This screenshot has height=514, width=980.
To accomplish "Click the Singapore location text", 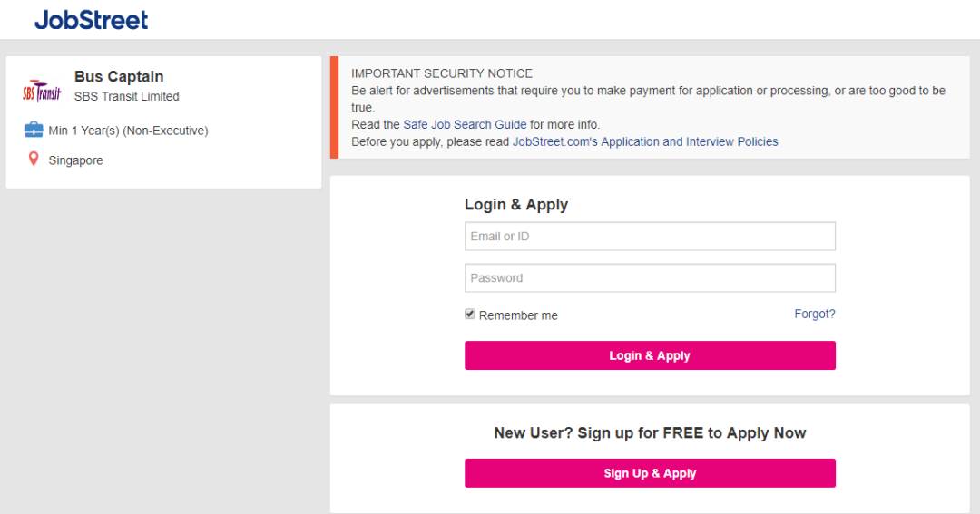I will click(76, 160).
